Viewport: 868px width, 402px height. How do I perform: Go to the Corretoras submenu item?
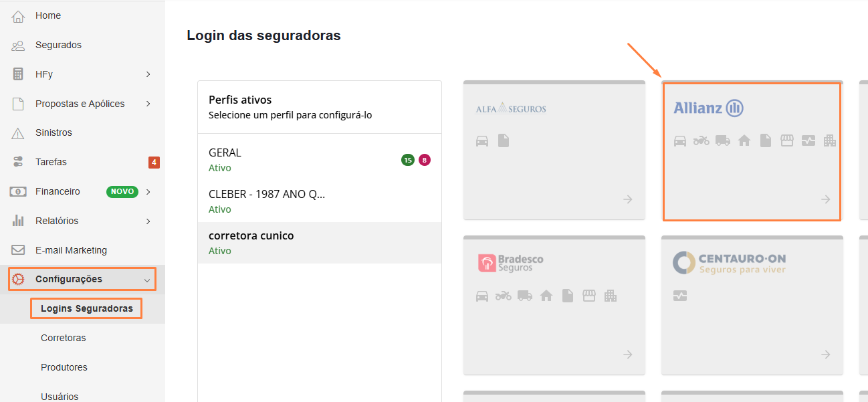coord(64,338)
